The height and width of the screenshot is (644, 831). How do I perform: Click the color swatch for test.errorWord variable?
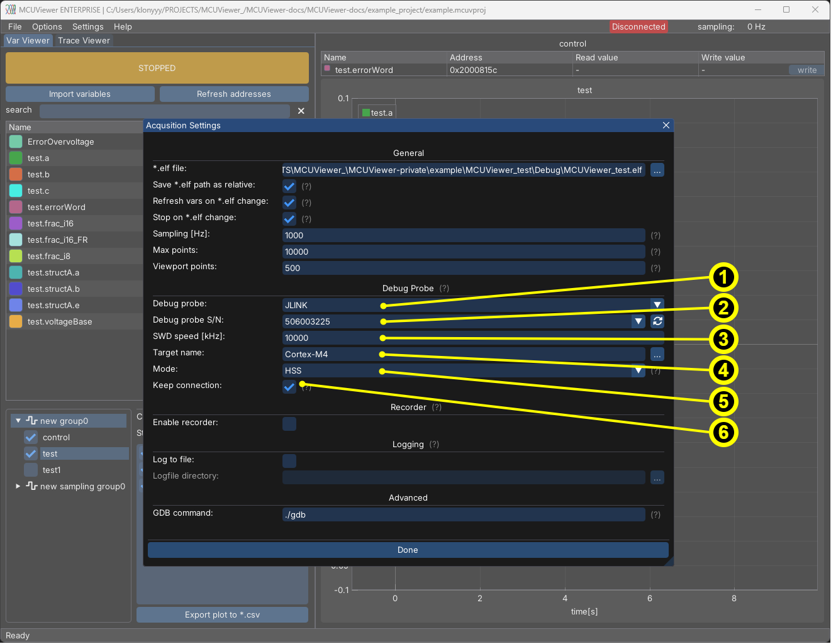(x=16, y=207)
